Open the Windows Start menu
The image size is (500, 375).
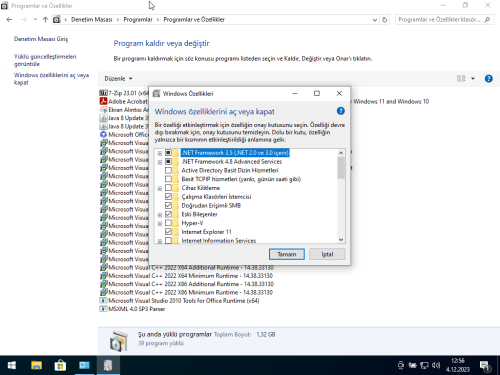click(x=12, y=365)
